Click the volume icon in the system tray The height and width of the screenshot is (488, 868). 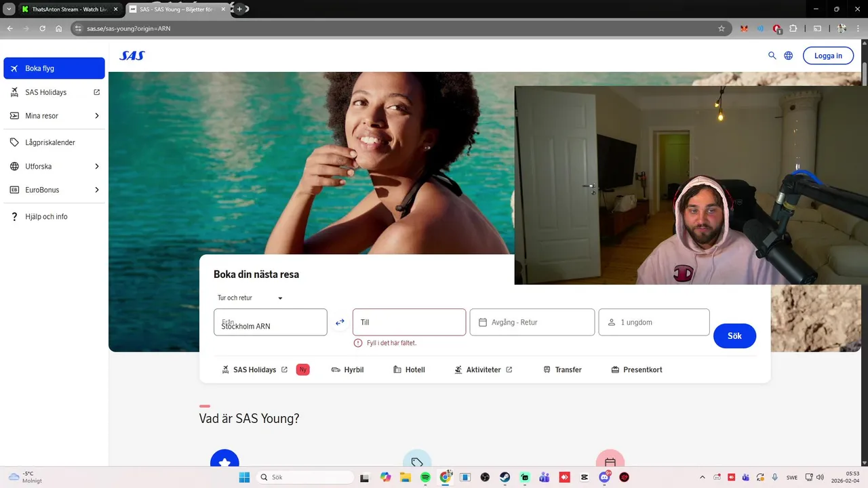[819, 477]
